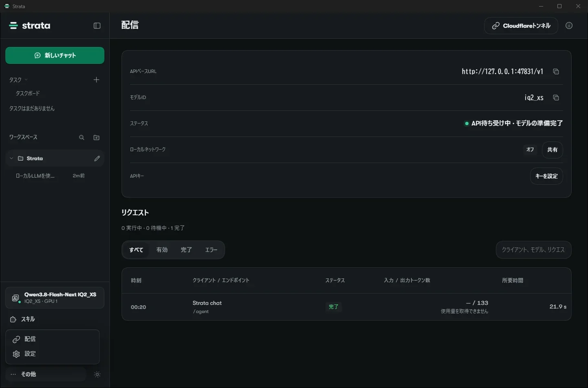Open 設定 in the sidebar menu

coord(53,354)
